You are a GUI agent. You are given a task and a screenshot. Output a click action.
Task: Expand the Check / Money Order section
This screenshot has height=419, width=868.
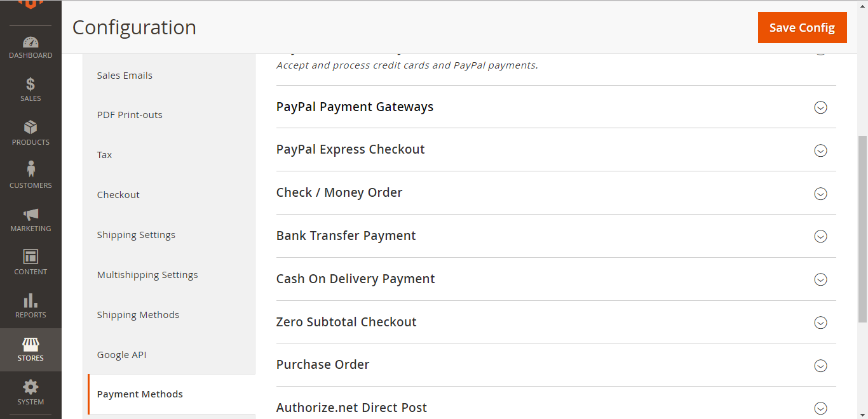556,193
